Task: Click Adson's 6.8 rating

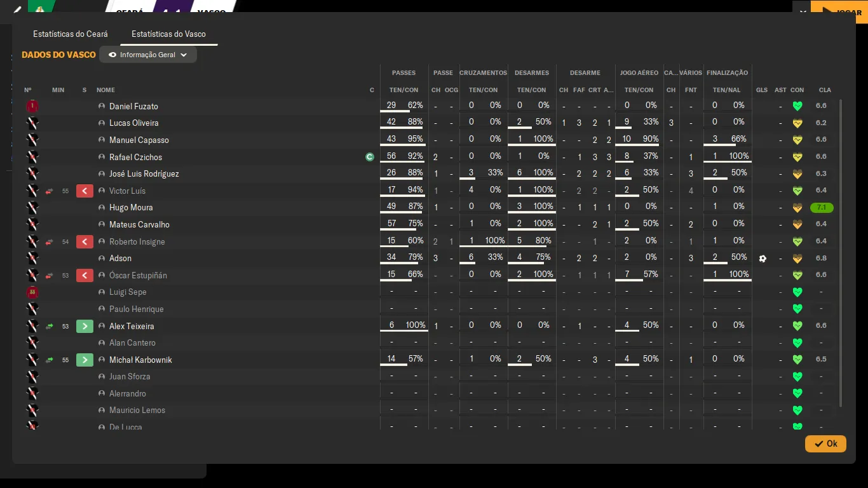Action: click(821, 259)
